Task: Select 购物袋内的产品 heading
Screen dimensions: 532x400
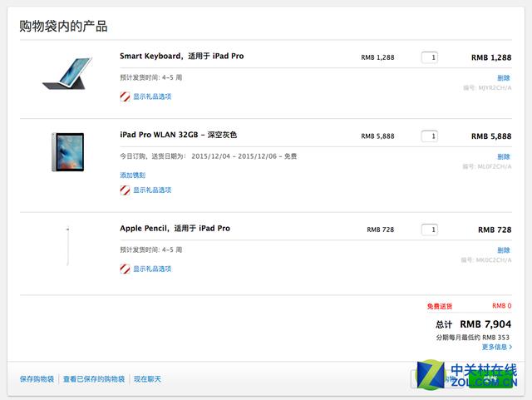Action: (63, 26)
